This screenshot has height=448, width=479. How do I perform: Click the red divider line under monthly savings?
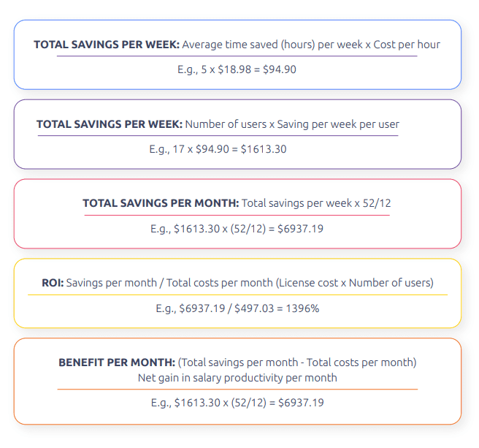(x=237, y=216)
